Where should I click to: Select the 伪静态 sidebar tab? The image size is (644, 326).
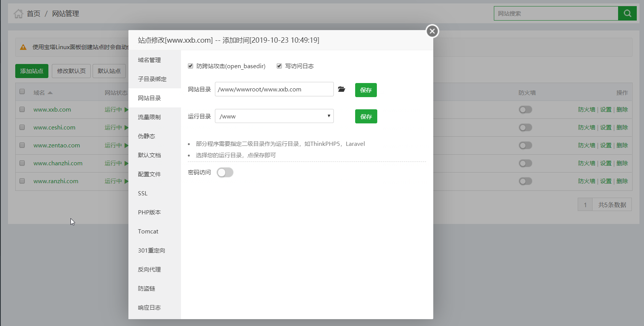tap(147, 136)
